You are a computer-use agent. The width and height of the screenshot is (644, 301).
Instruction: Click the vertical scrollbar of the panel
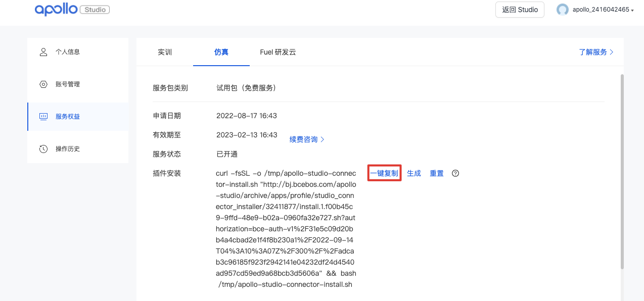(x=622, y=172)
